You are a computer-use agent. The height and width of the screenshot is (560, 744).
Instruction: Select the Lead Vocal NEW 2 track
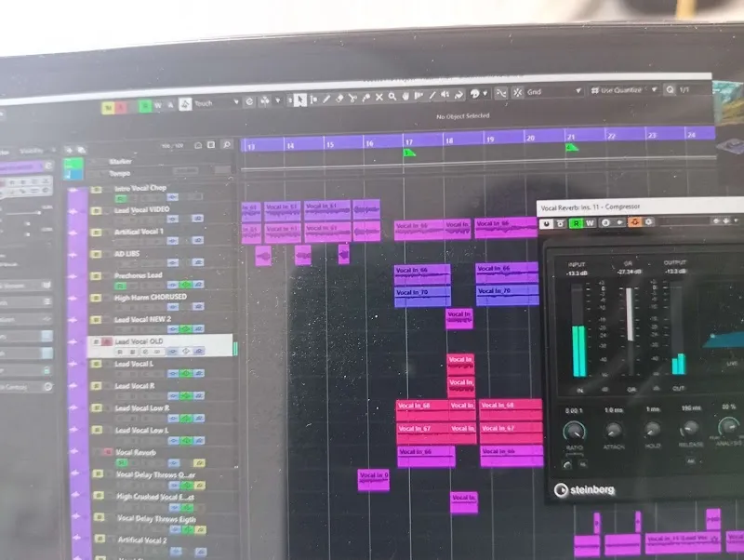[142, 319]
